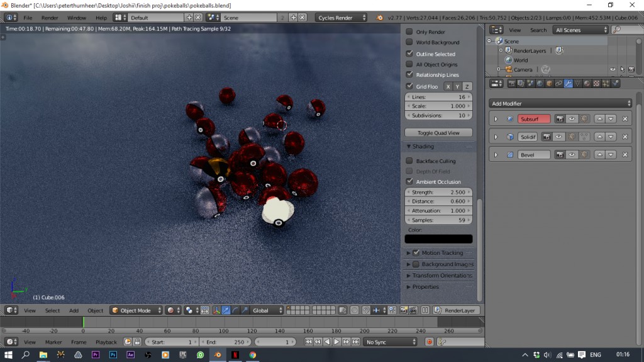This screenshot has height=362, width=644.
Task: Open the Modifiers tab wrench icon
Action: 568,83
